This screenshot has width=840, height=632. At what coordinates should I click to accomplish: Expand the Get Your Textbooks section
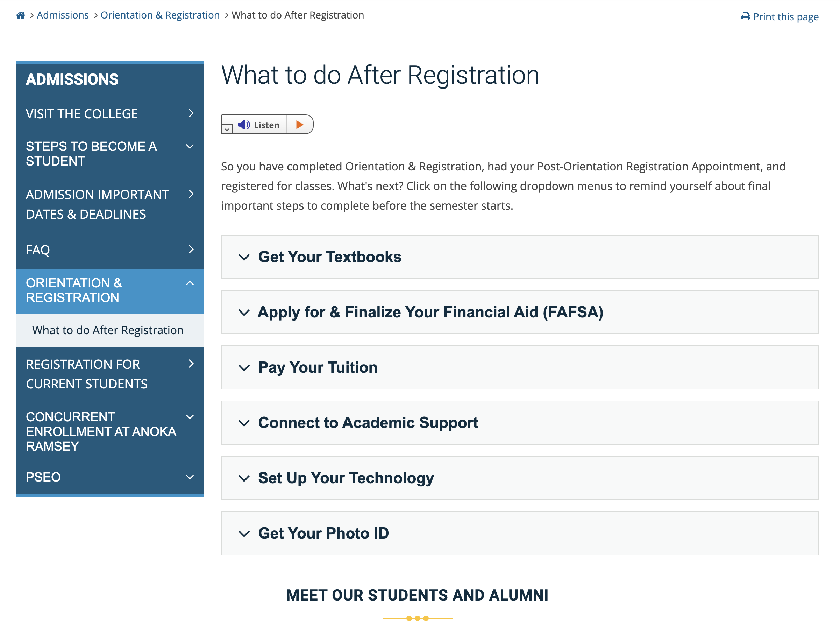[x=520, y=257]
